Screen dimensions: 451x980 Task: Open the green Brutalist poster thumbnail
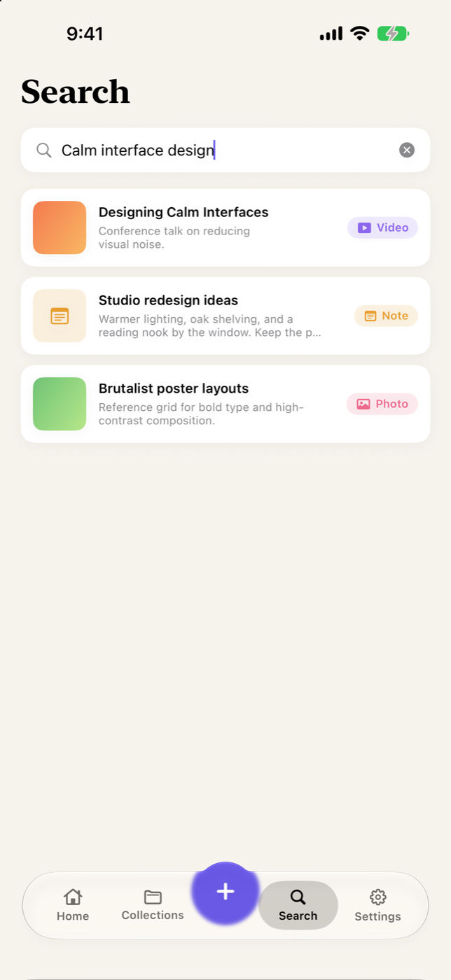tap(60, 404)
